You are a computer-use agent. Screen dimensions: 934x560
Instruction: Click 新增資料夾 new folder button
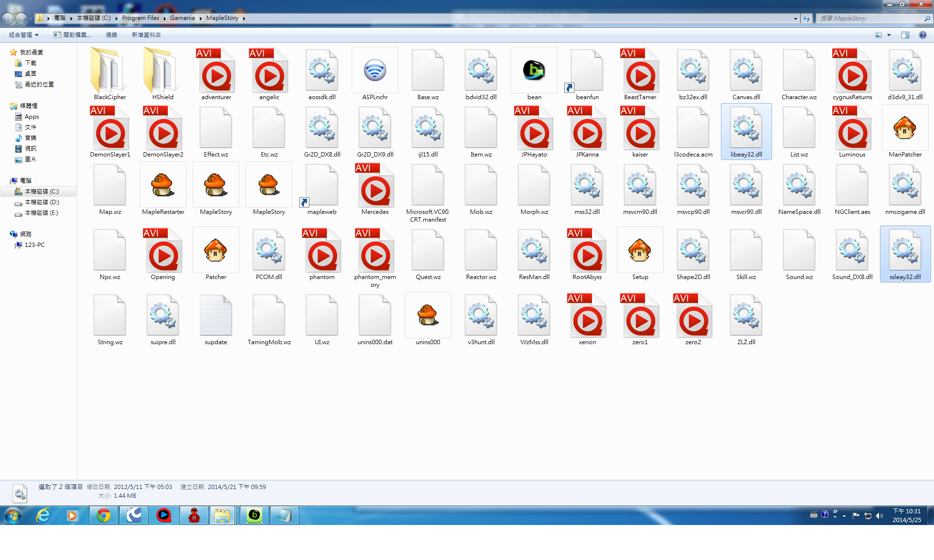tap(146, 35)
